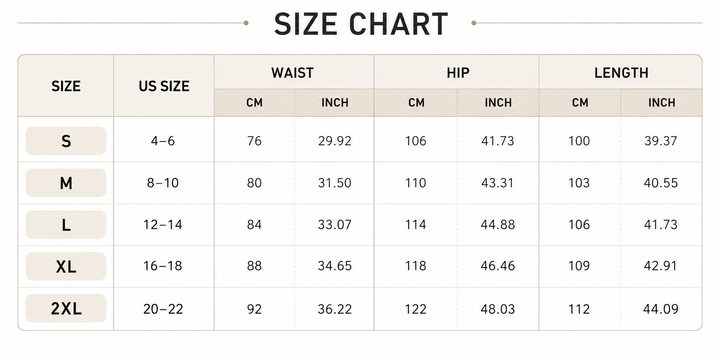Click the SIZE header cell
The height and width of the screenshot is (360, 720).
(x=66, y=86)
